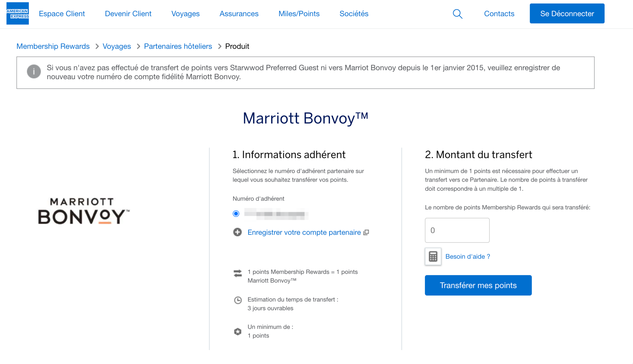Click the calculator icon for help
Screen dimensions: 633x364
point(433,256)
